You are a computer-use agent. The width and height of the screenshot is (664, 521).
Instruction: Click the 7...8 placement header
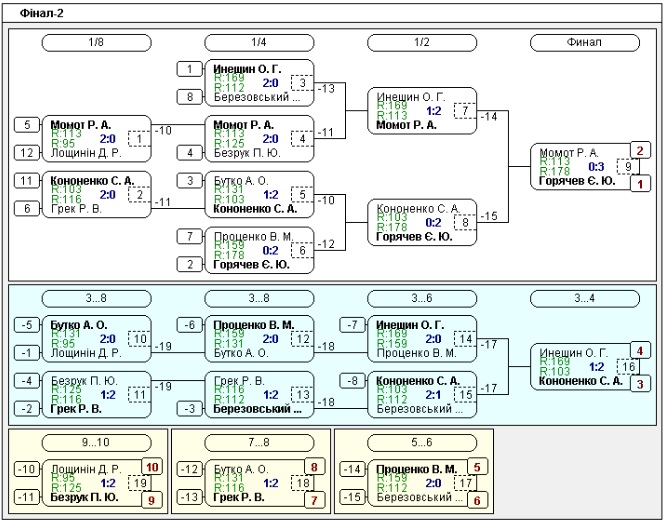[259, 443]
